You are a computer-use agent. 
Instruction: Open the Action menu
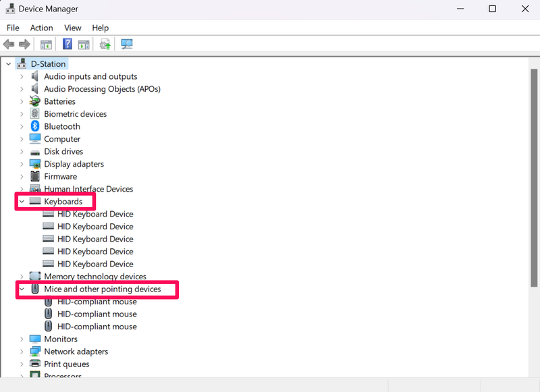tap(41, 28)
